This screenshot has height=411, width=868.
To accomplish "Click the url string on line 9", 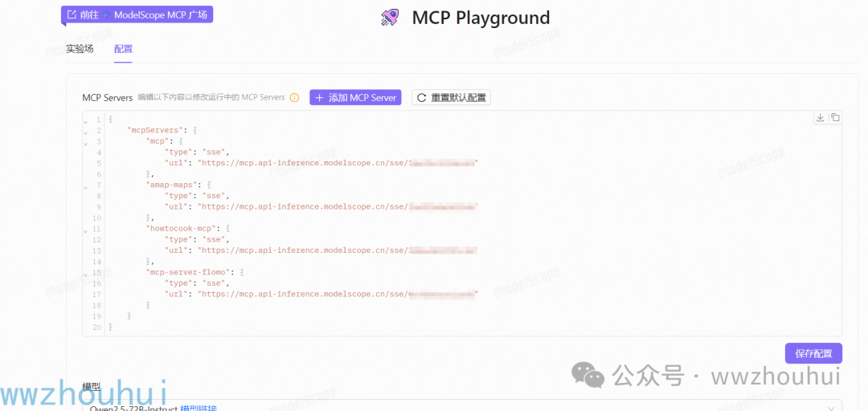I will pos(338,206).
